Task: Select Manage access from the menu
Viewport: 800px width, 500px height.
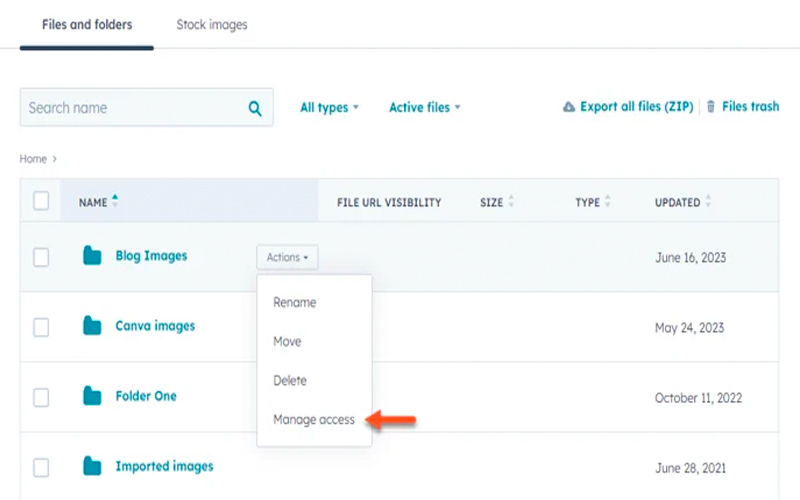Action: pos(314,420)
